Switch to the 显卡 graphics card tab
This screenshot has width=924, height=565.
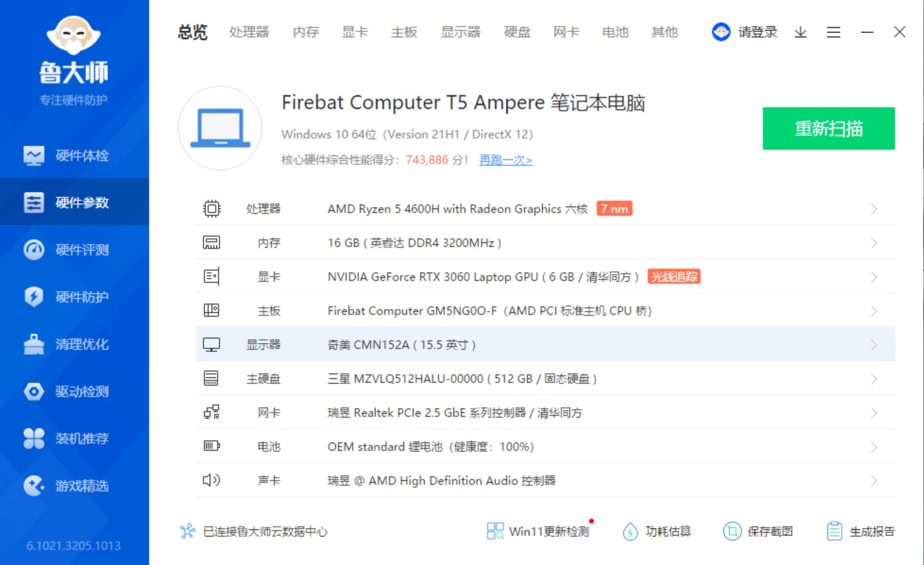[354, 32]
